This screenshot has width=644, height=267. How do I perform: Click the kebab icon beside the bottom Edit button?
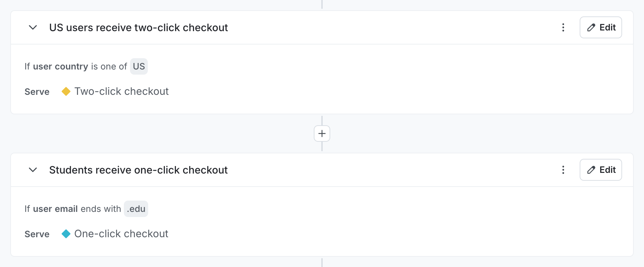point(563,170)
